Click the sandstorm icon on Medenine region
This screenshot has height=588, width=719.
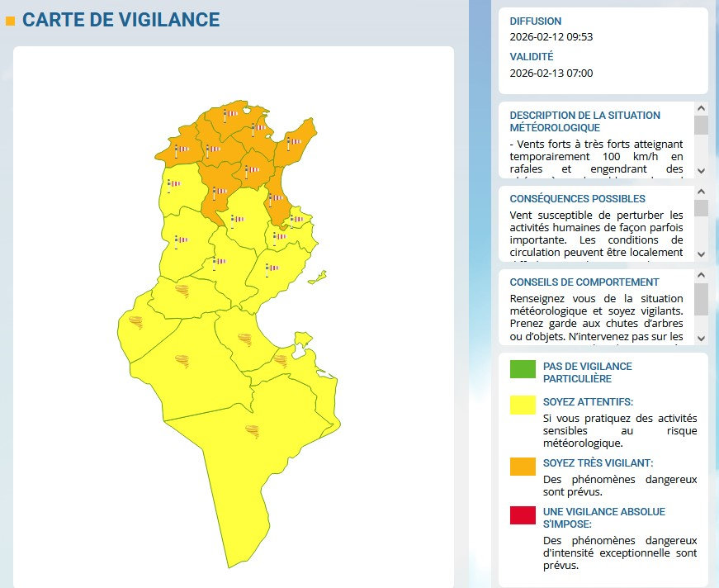[x=281, y=360]
